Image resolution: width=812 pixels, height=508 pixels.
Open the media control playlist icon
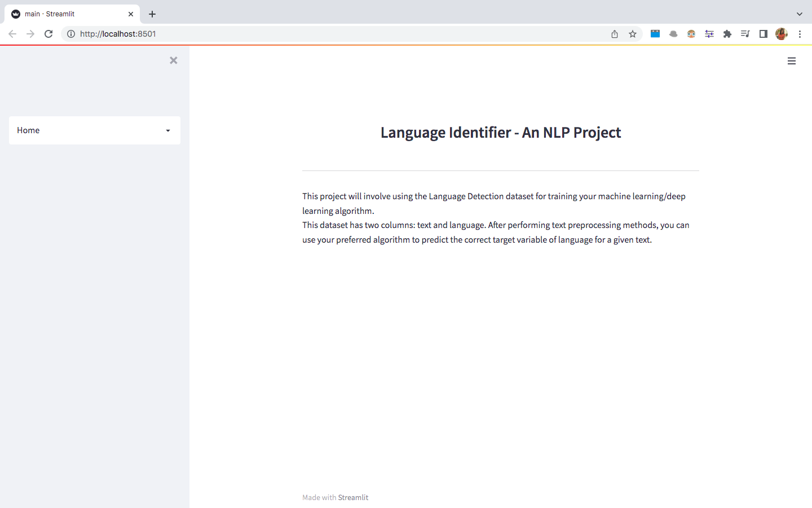(x=745, y=34)
